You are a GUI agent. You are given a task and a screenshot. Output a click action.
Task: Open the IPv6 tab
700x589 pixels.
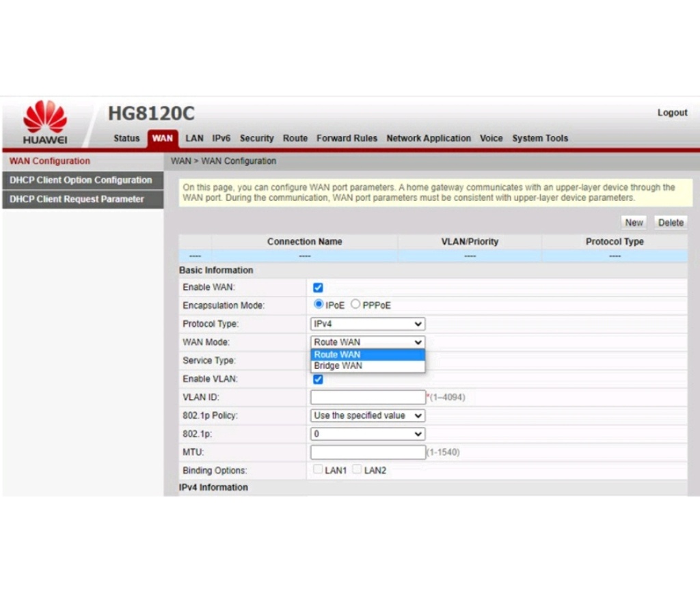[221, 138]
